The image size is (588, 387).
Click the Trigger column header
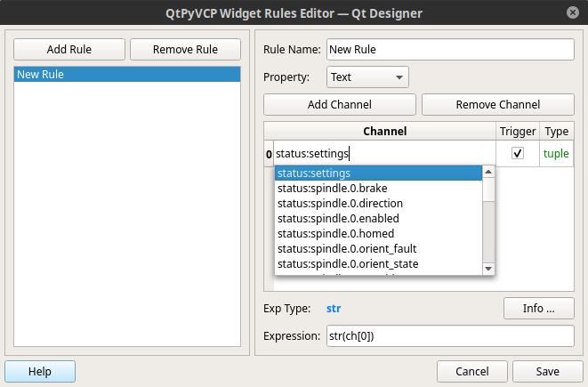(518, 132)
